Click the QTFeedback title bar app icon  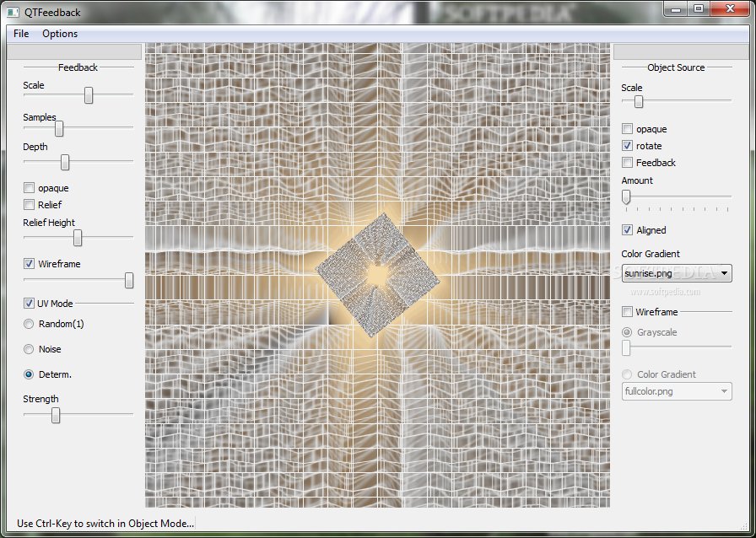[x=13, y=12]
